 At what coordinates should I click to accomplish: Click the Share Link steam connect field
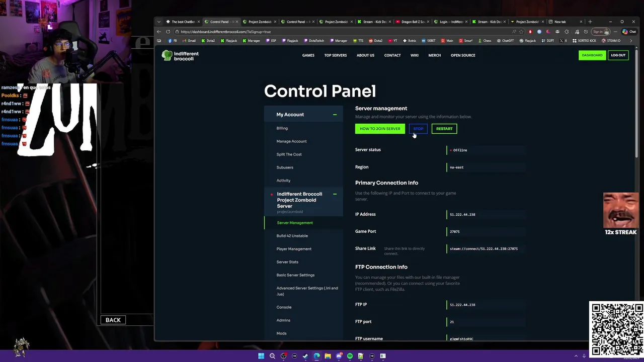point(486,249)
